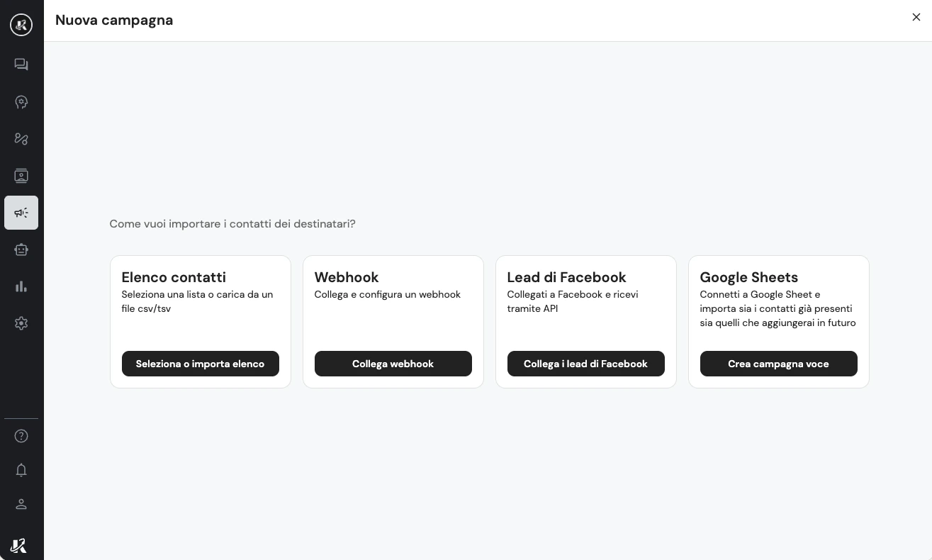Viewport: 932px width, 560px height.
Task: Check notifications with the bell icon
Action: coord(21,470)
